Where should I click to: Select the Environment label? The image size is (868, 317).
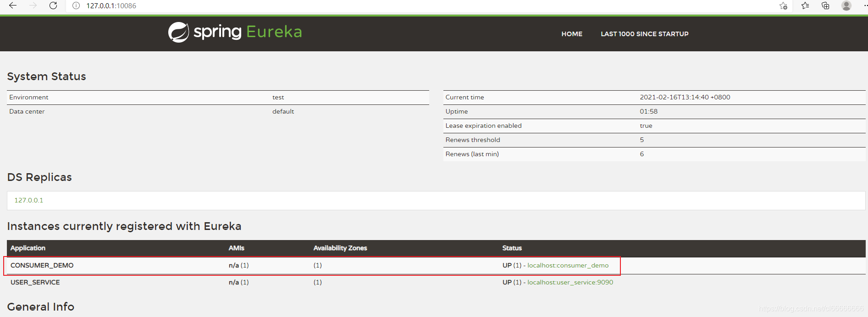pos(29,97)
